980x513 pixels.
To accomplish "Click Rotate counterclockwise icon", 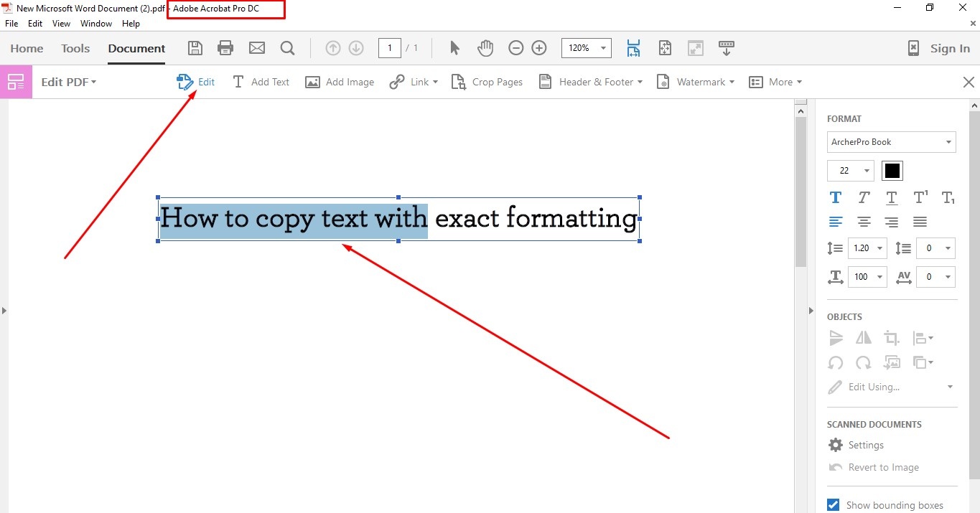I will point(836,363).
